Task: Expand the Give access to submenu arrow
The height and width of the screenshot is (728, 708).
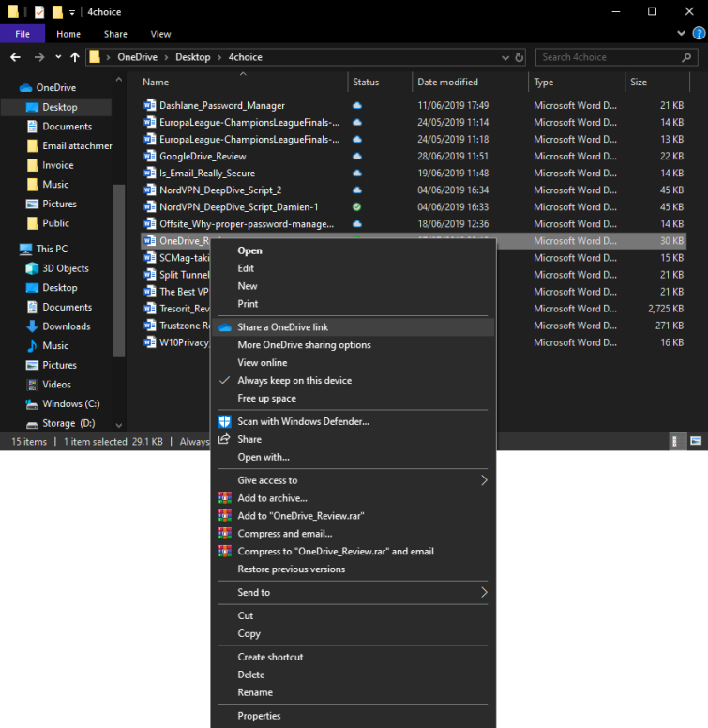Action: coord(484,480)
